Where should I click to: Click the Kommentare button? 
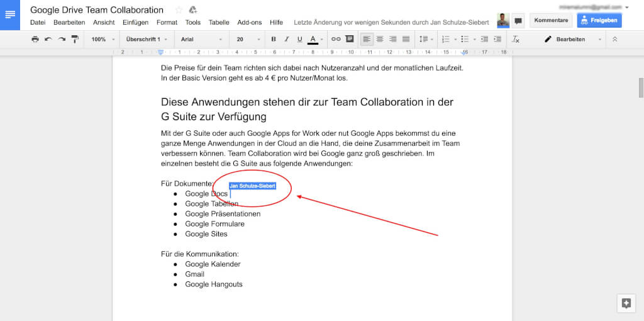click(x=551, y=20)
